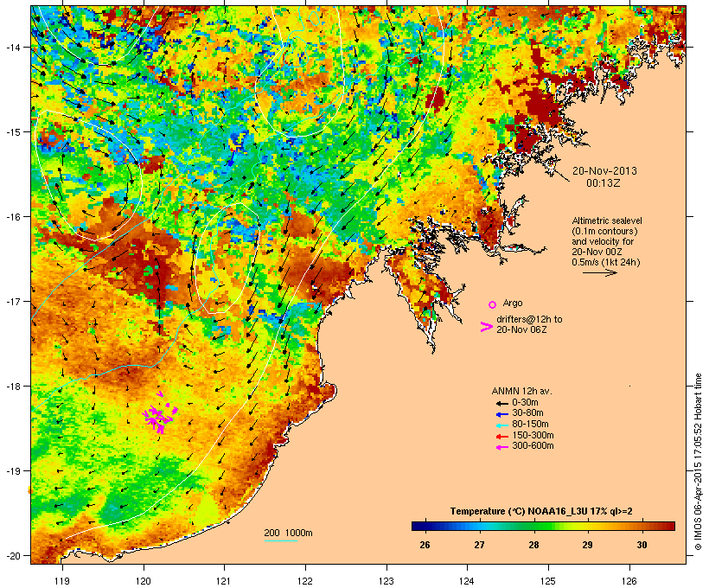709x588 pixels.
Task: Click the 'drifters@12h to' legend text
Action: (x=529, y=319)
